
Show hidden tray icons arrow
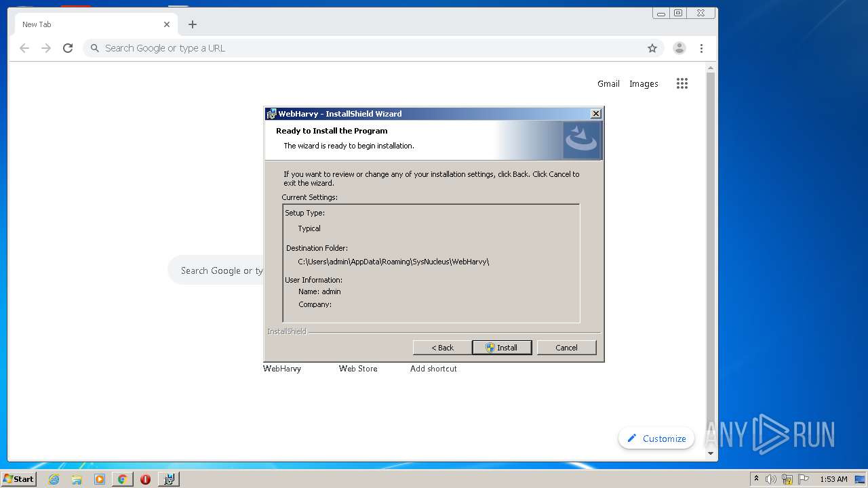756,479
